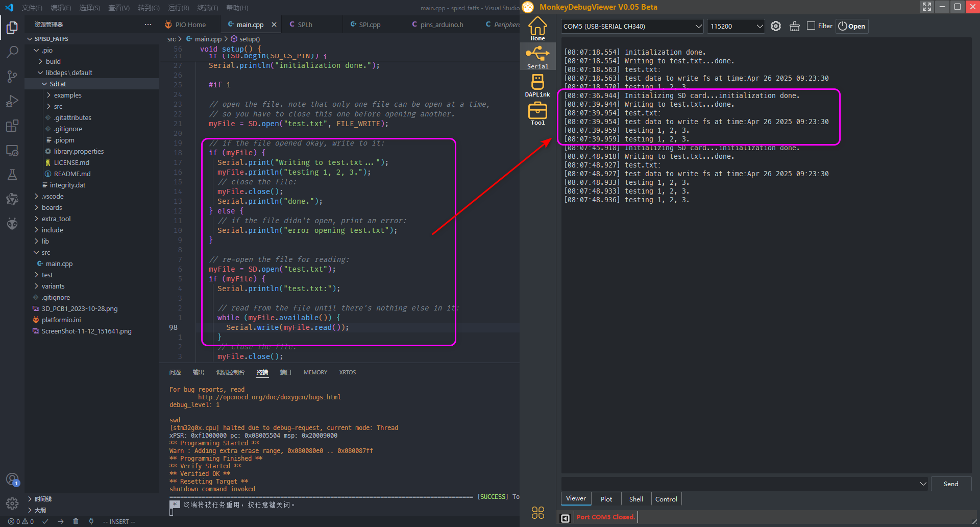
Task: Toggle fullscreen in MonkeyDebugViewer title bar
Action: [x=927, y=7]
